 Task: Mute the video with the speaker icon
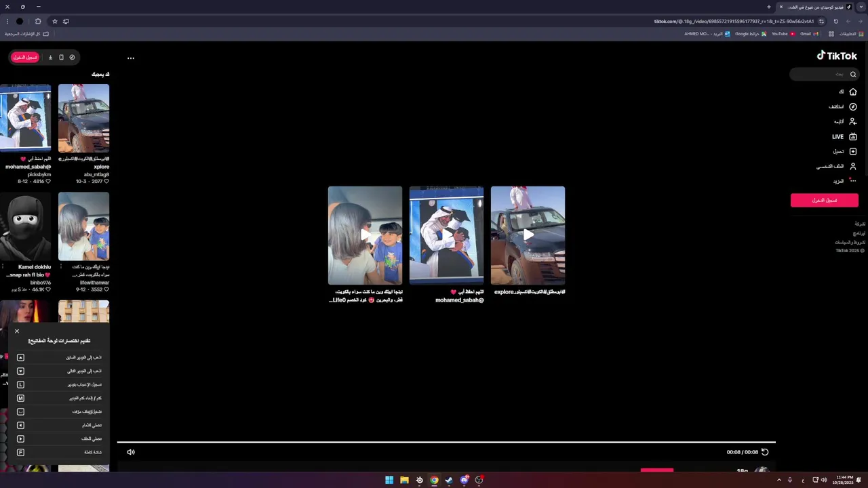(131, 452)
